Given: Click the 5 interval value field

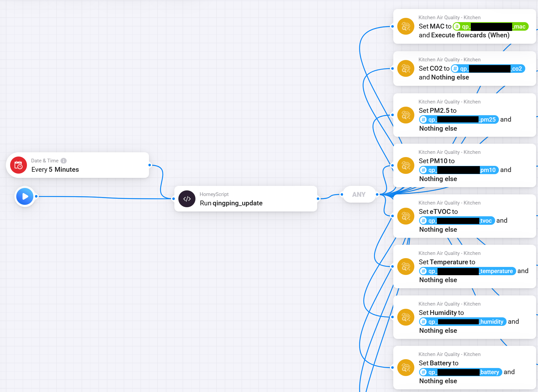Looking at the screenshot, I should coord(50,170).
